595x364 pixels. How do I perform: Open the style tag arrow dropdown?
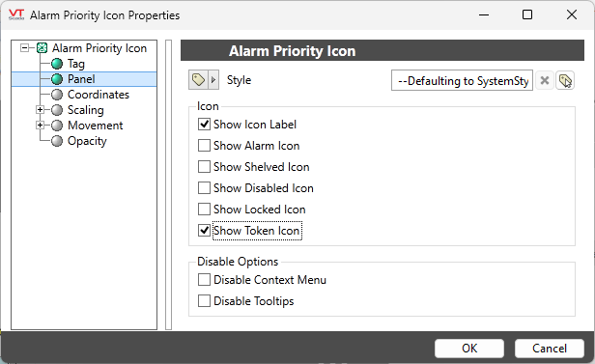213,80
